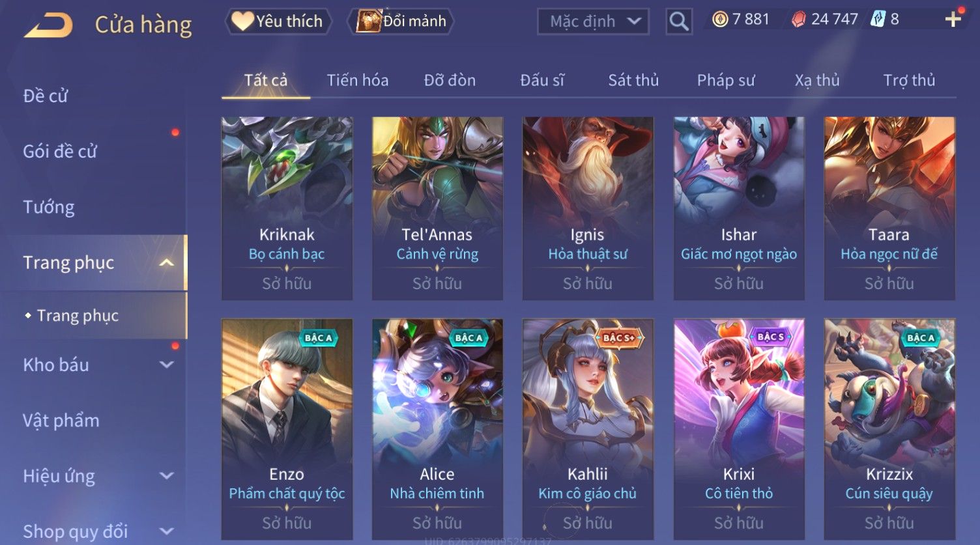Go to Vật phẩm in the sidebar
The width and height of the screenshot is (980, 545).
61,421
